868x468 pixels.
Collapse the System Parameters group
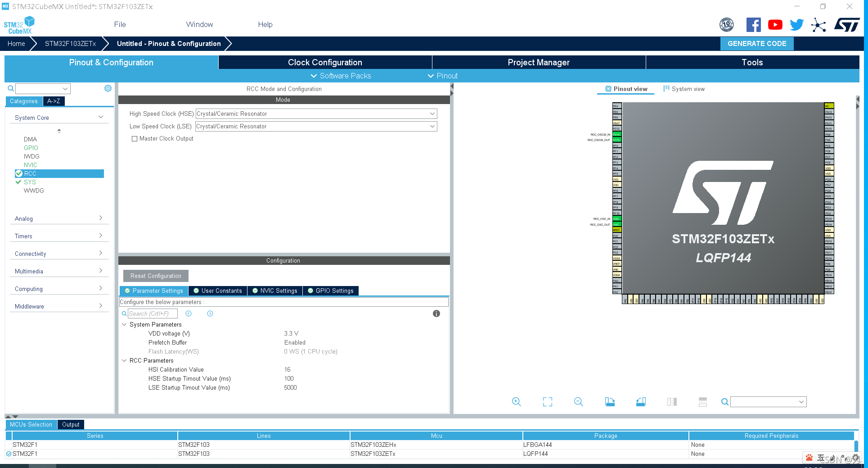pos(125,324)
